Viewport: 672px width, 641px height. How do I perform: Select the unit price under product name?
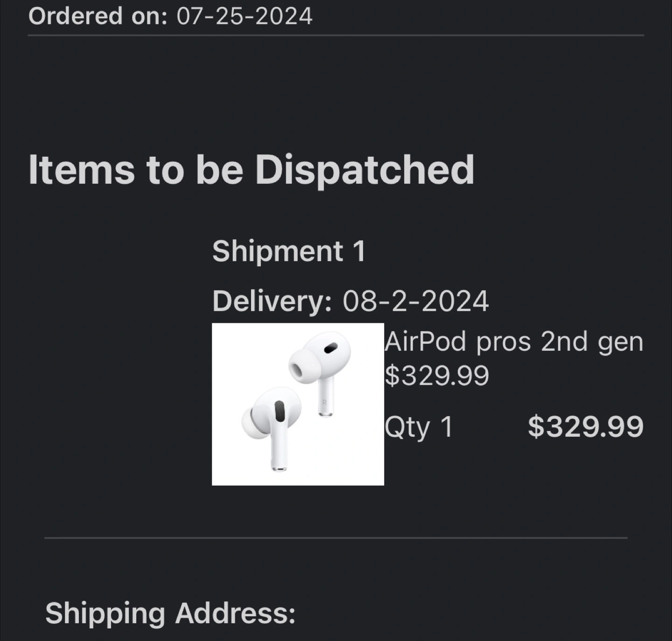(436, 376)
